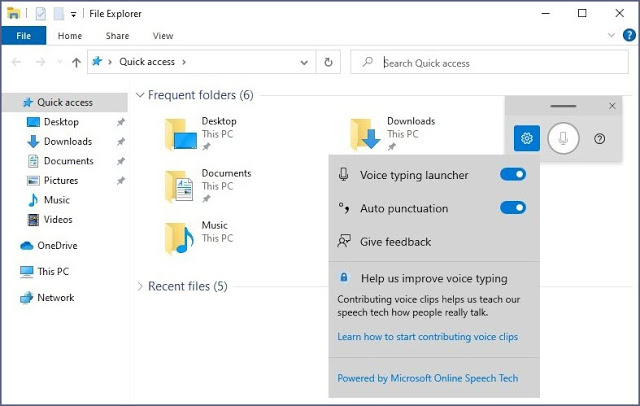Select OneDrive in the navigation pane
This screenshot has width=640, height=406.
[56, 245]
